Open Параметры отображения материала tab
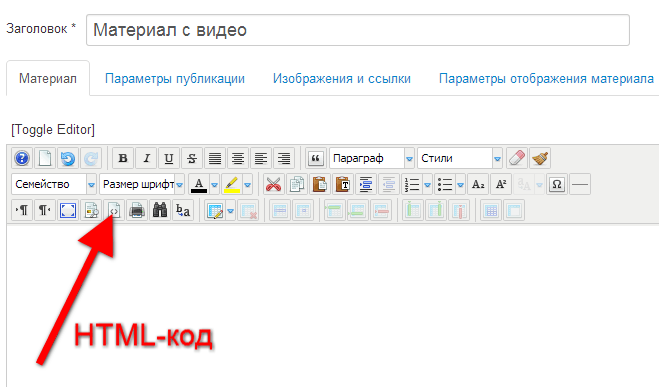Image resolution: width=659 pixels, height=387 pixels. pos(546,79)
